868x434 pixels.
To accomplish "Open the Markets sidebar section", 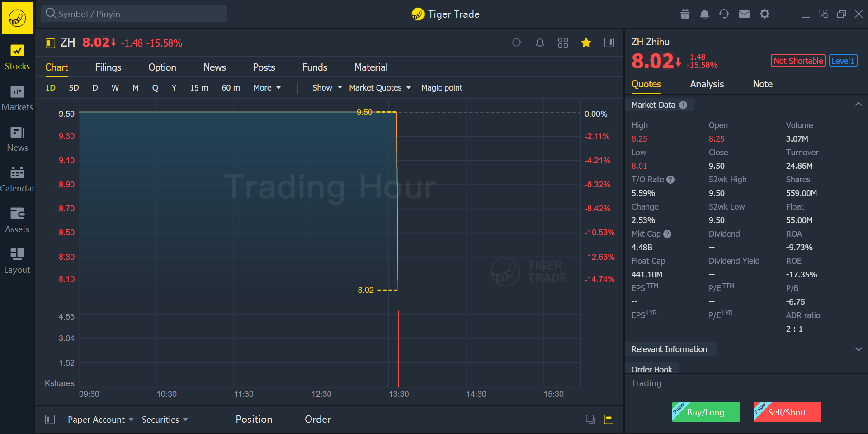I will (x=17, y=98).
